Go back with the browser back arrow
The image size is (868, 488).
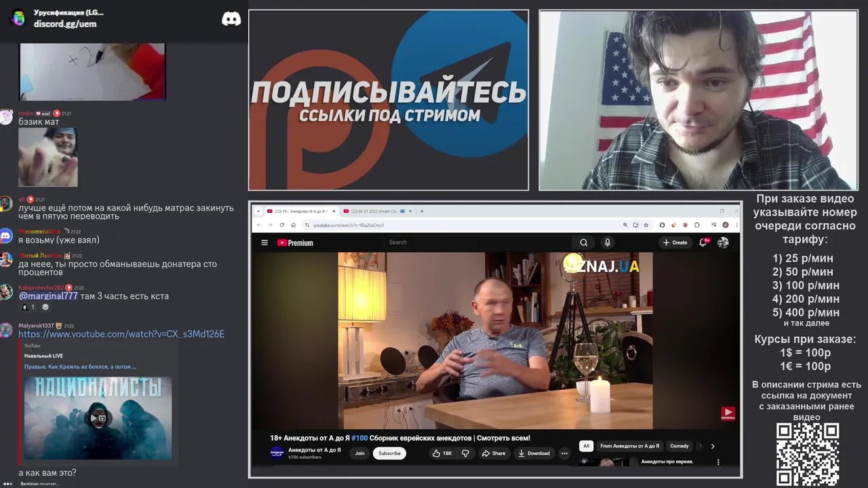click(x=258, y=225)
